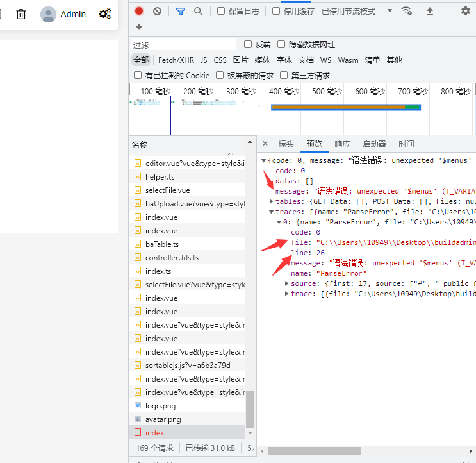Open the 标头 tab

pos(286,144)
